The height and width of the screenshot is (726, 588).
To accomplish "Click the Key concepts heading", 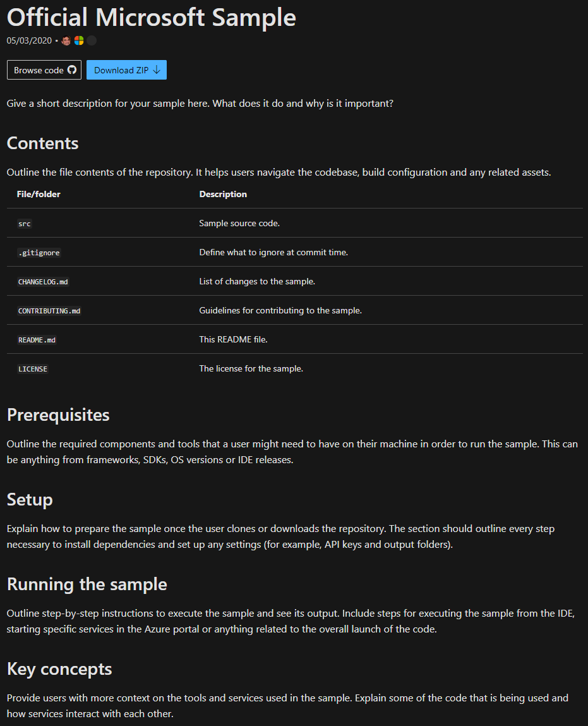I will [59, 669].
